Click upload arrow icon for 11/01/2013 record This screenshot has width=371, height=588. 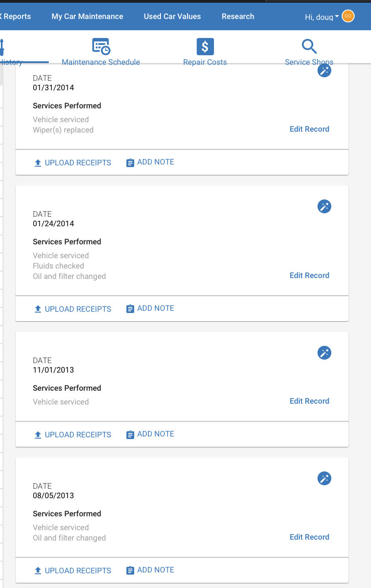[x=38, y=435]
